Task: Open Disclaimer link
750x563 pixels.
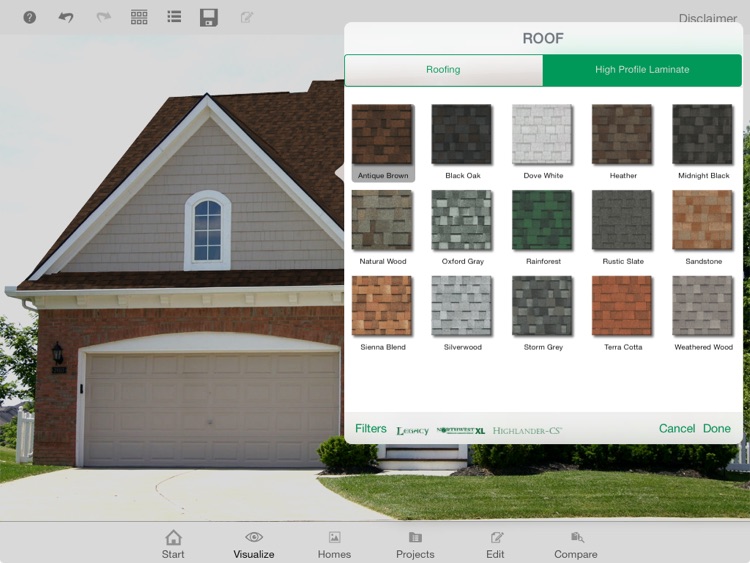Action: [x=707, y=18]
